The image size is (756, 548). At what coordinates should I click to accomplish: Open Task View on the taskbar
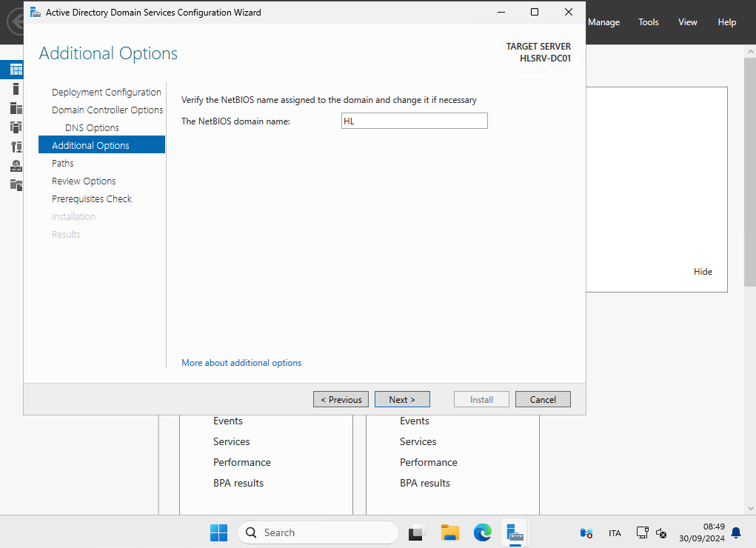click(417, 532)
